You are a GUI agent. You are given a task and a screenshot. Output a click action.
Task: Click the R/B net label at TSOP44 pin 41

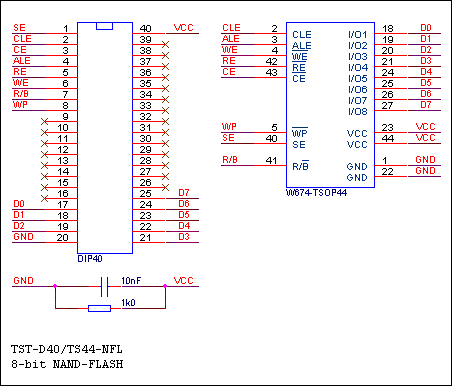pyautogui.click(x=230, y=160)
